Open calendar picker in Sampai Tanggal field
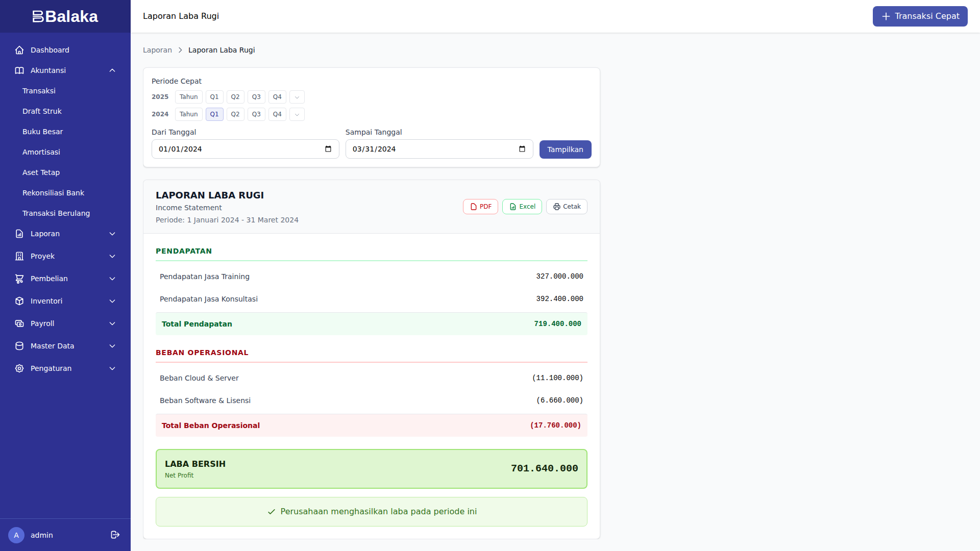This screenshot has width=980, height=551. [x=522, y=149]
